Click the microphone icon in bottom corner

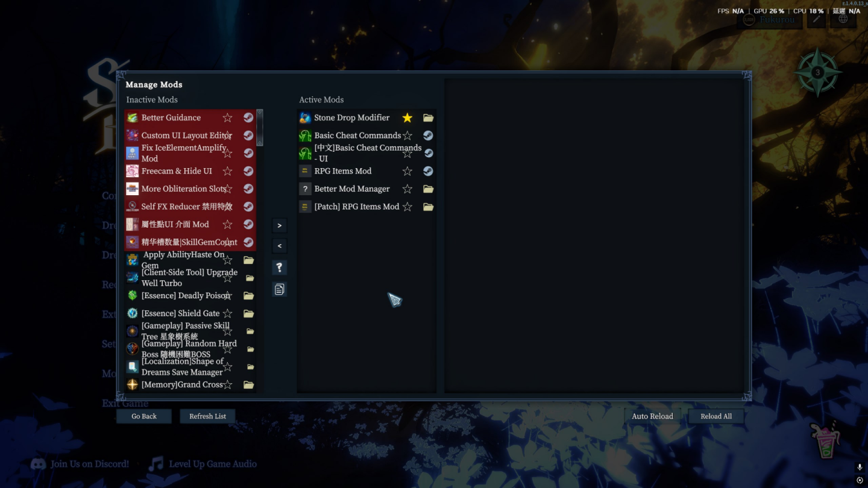[860, 467]
